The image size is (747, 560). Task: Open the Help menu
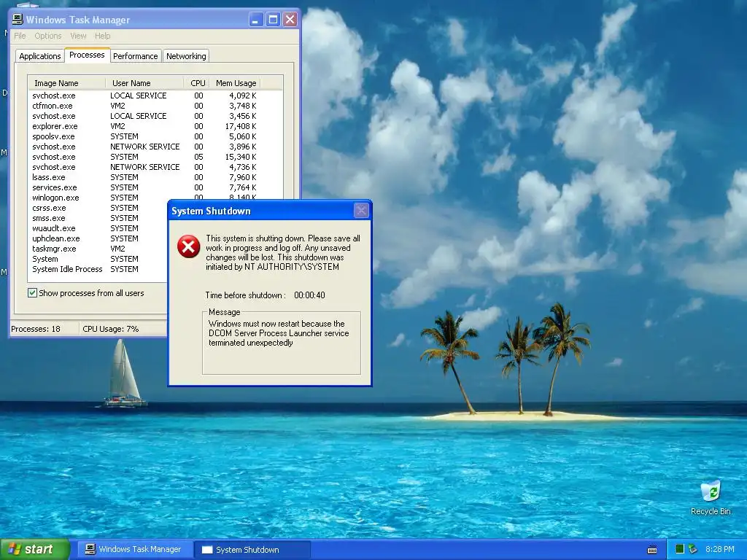[102, 36]
